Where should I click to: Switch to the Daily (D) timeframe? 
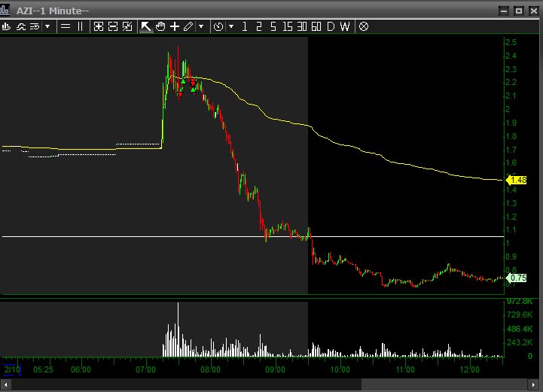pos(331,26)
